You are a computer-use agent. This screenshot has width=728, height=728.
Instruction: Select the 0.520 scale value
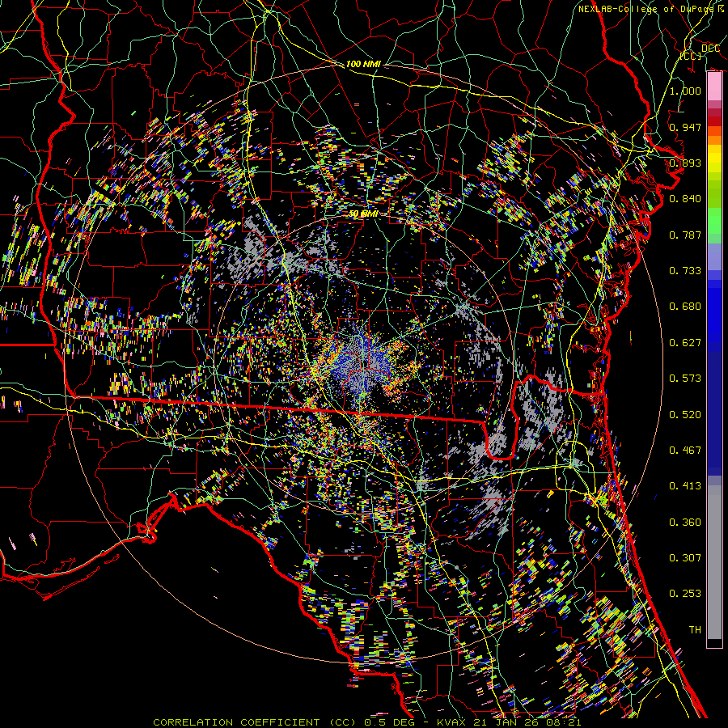pos(685,415)
